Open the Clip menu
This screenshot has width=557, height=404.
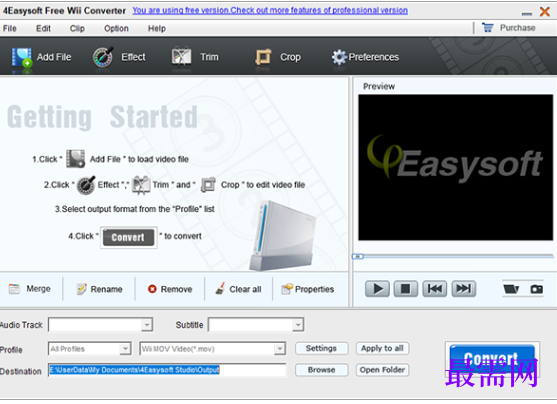click(x=77, y=28)
